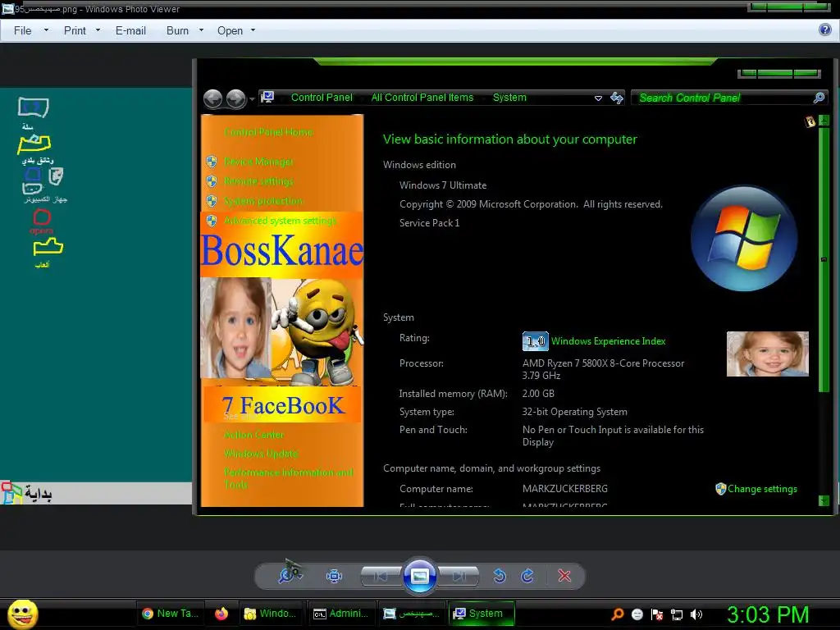Click the Actual size fit button
This screenshot has height=630, width=840.
coord(335,576)
